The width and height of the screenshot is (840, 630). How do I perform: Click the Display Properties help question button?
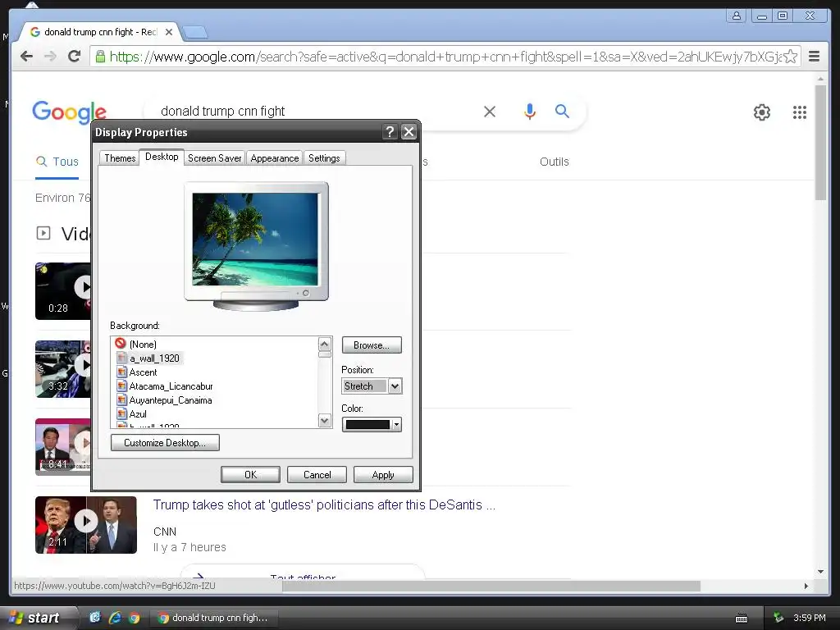click(390, 132)
